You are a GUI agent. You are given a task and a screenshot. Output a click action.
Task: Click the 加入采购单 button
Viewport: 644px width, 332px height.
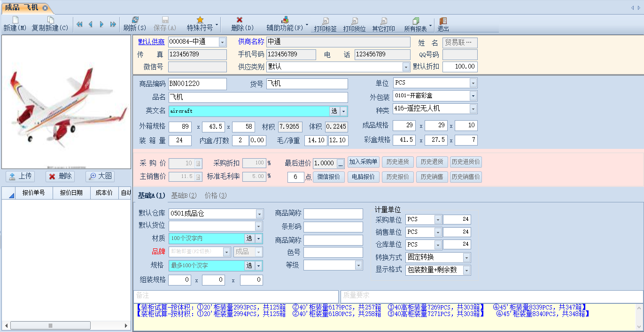[x=363, y=162]
